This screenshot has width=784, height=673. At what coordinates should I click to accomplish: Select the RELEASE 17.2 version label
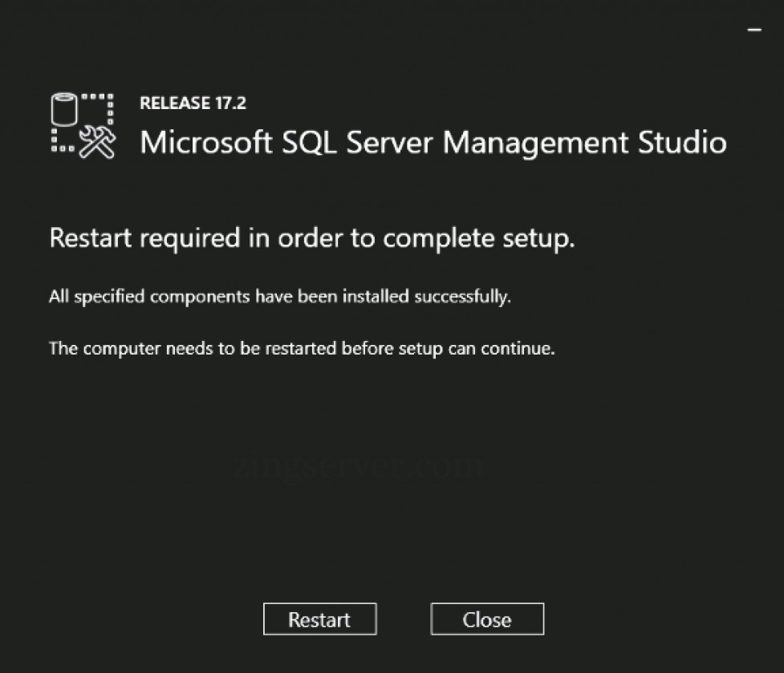192,103
